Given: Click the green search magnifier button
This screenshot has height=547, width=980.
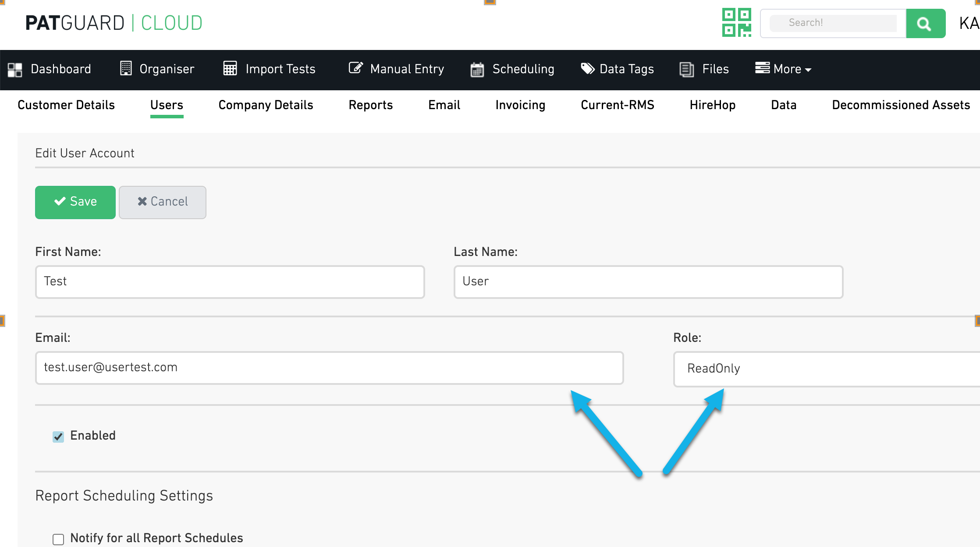Looking at the screenshot, I should [x=925, y=23].
